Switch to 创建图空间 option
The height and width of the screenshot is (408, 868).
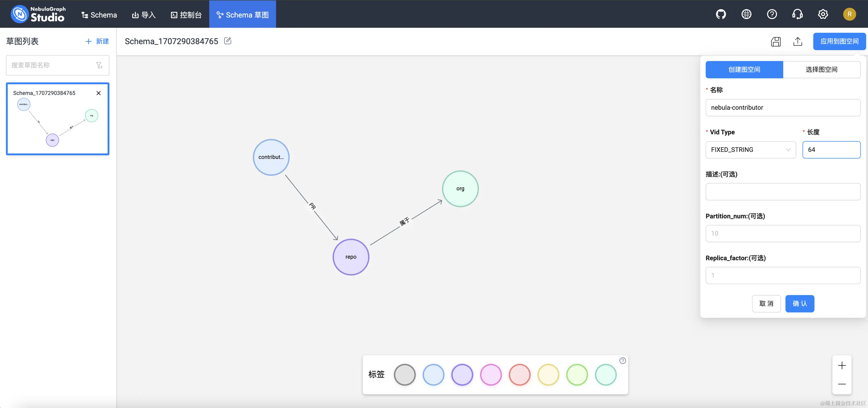[744, 70]
